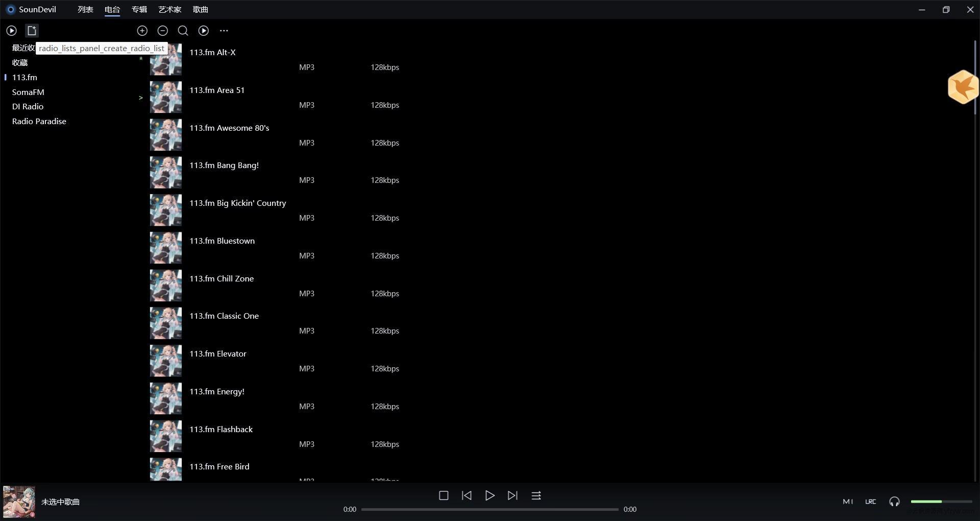Screen dimensions: 980x521
Task: Click the orange bird floating widget
Action: coord(963,87)
